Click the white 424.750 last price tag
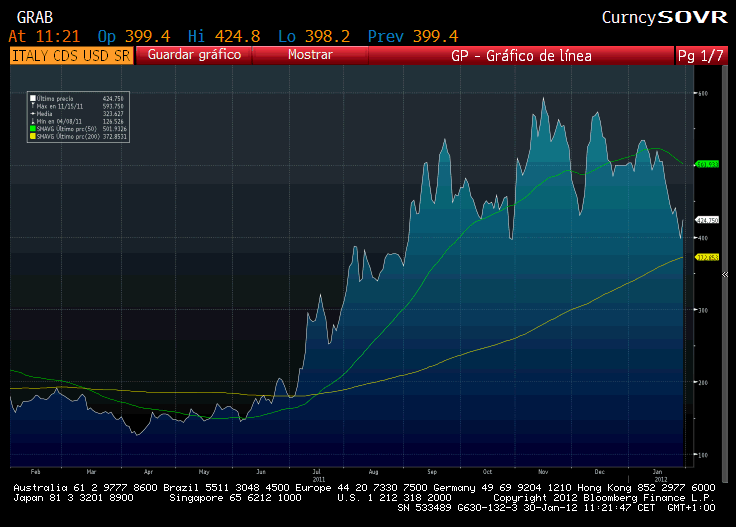Viewport: 736px width, 527px height. click(x=707, y=220)
